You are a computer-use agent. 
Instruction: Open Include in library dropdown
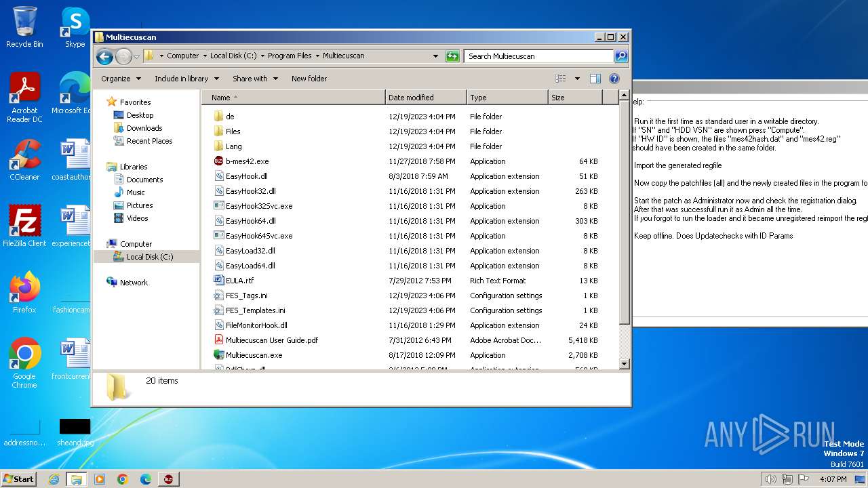click(x=186, y=79)
